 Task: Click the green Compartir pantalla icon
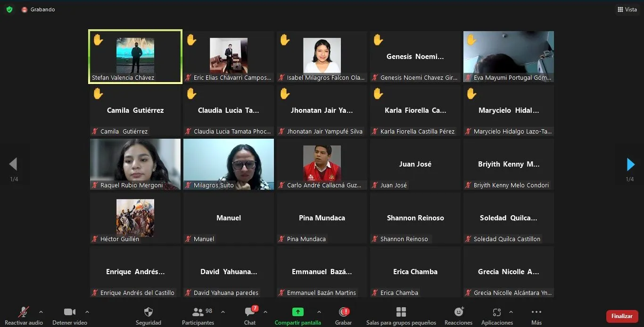click(x=297, y=312)
